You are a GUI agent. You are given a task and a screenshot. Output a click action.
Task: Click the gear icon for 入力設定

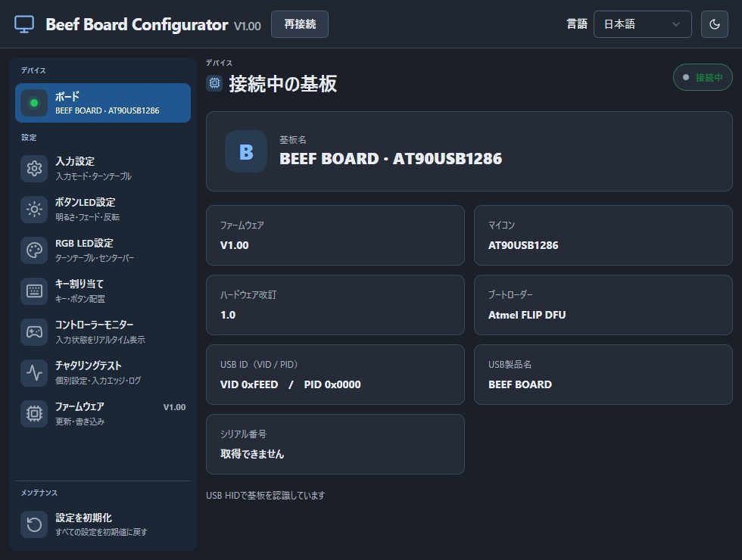click(x=34, y=168)
